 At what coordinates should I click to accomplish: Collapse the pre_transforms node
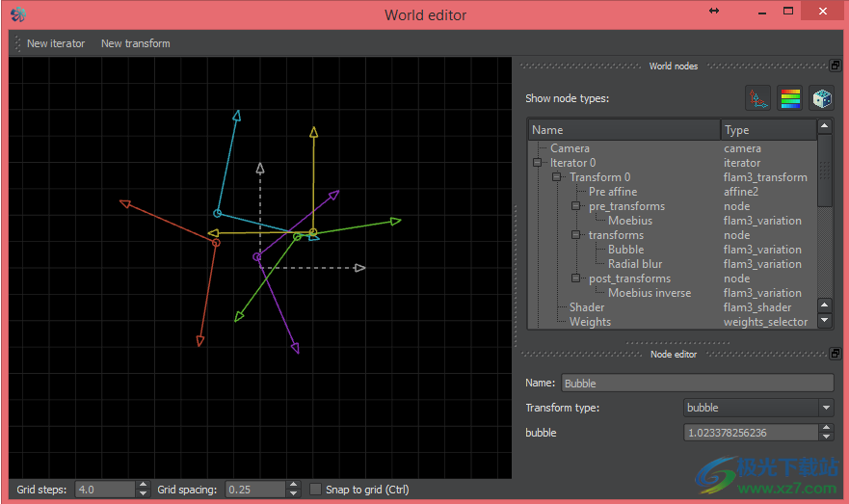[x=575, y=205]
